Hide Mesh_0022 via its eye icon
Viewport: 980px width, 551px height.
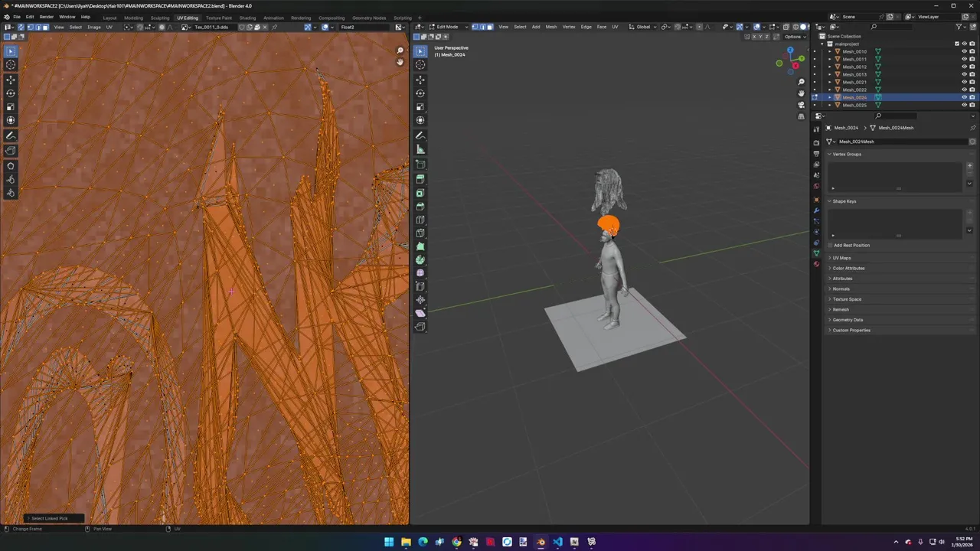point(964,90)
